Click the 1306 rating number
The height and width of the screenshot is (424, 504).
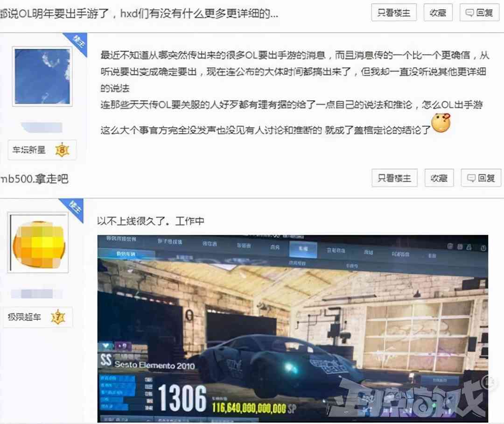point(182,399)
